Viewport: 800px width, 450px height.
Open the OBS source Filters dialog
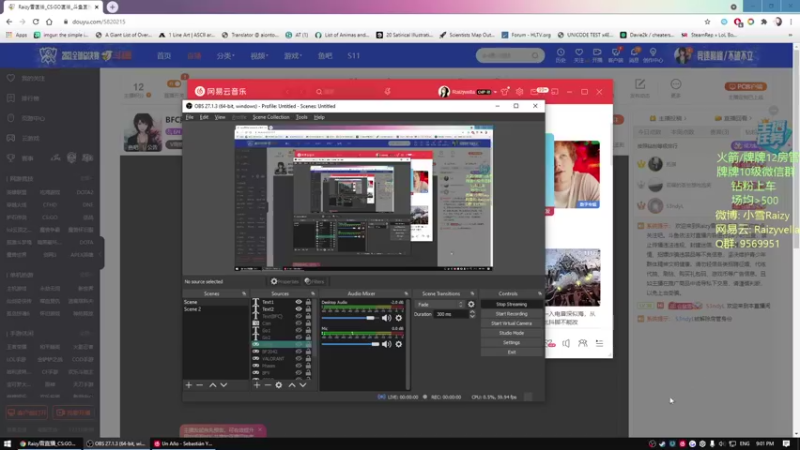click(x=314, y=281)
